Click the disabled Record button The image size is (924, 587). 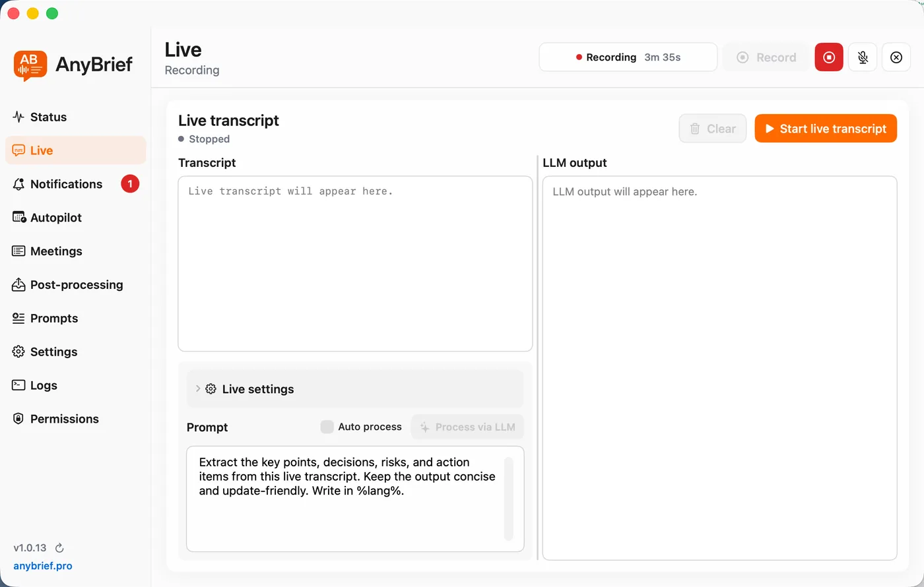pos(766,57)
